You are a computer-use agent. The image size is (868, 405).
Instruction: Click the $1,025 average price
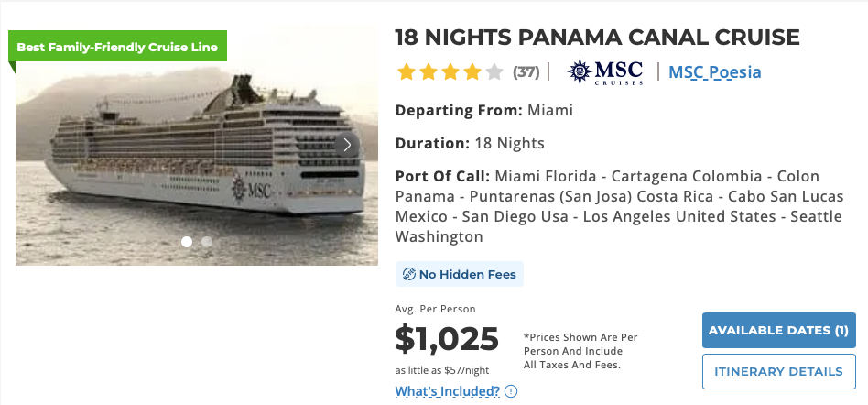pos(447,339)
